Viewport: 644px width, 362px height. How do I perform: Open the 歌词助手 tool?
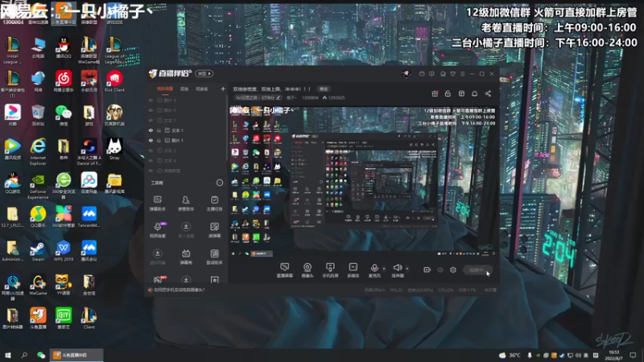[214, 257]
